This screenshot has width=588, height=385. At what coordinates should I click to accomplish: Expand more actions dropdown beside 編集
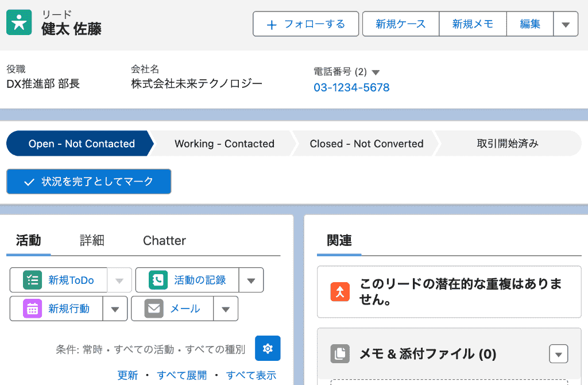[566, 24]
